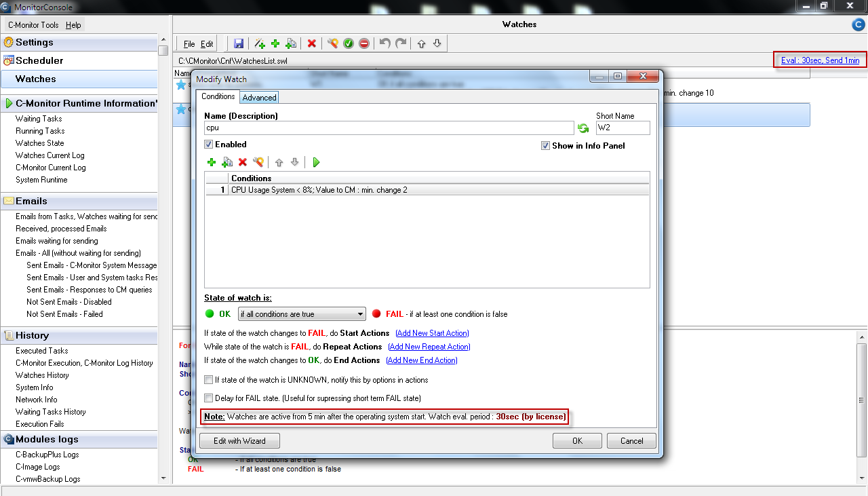The image size is (868, 496).
Task: Cancel the Modify Watch dialog
Action: [x=631, y=440]
